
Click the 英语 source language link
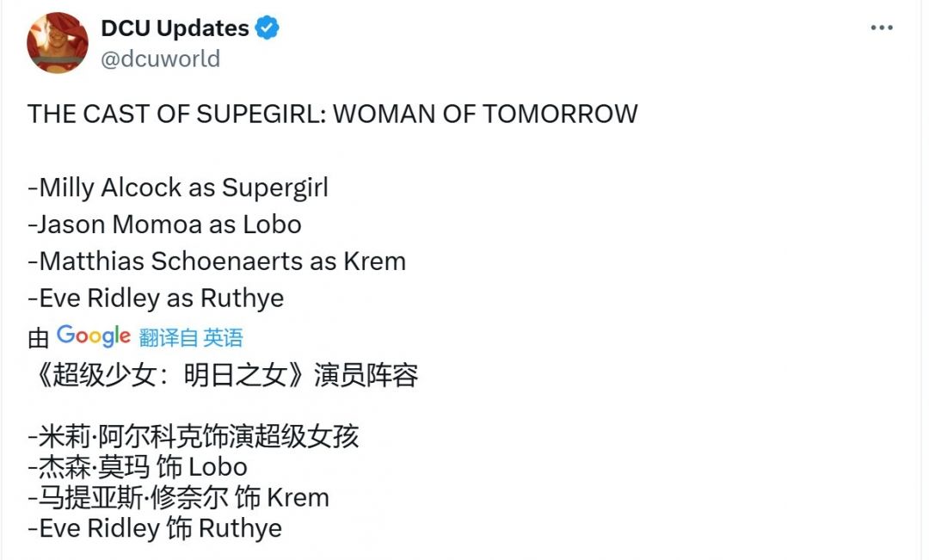[223, 338]
